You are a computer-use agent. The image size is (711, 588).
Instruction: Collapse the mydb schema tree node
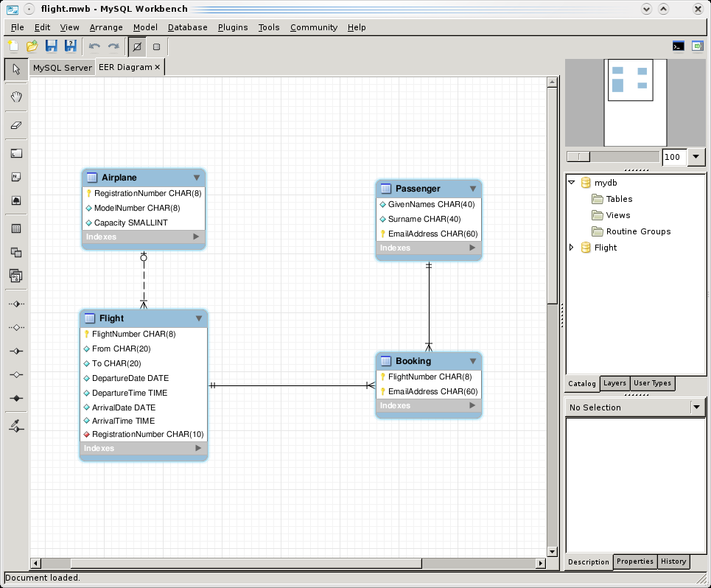pos(572,182)
